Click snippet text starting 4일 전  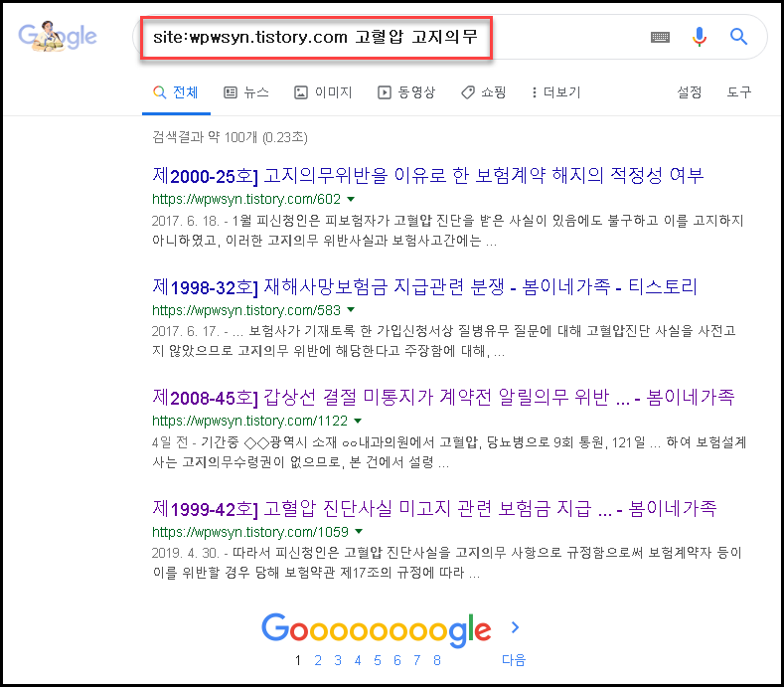[x=449, y=452]
